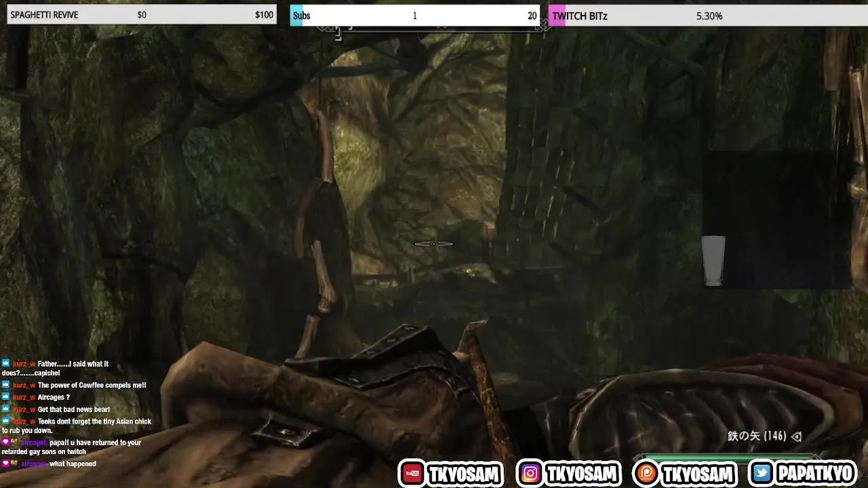
Task: Click chat message 'Get that bad news bear!'
Action: click(x=74, y=409)
